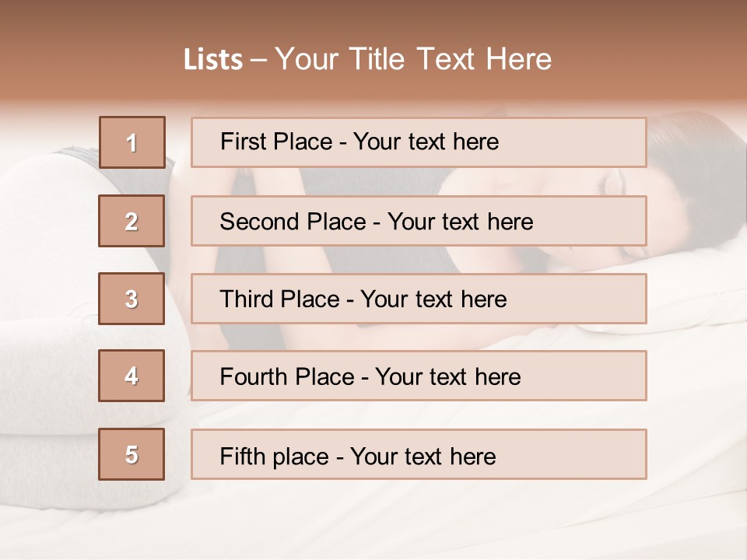Image resolution: width=747 pixels, height=560 pixels.
Task: Select the white bedsheet below the list
Action: tap(467, 521)
